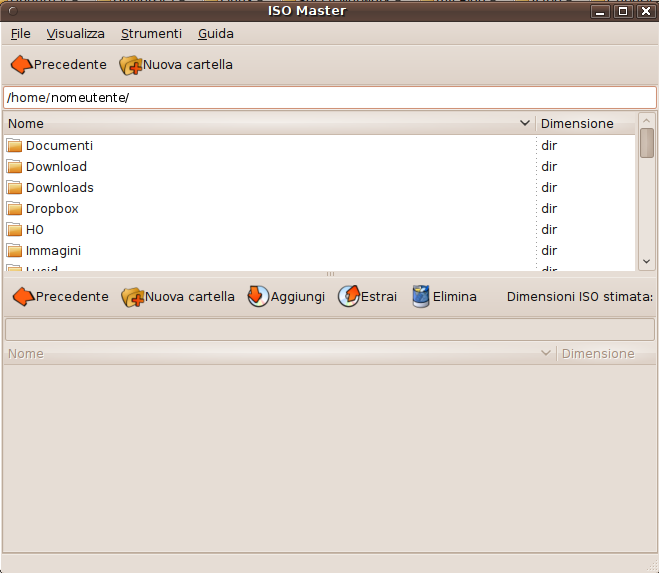Image resolution: width=659 pixels, height=573 pixels.
Task: Click the Aggiungi button label
Action: coord(298,297)
